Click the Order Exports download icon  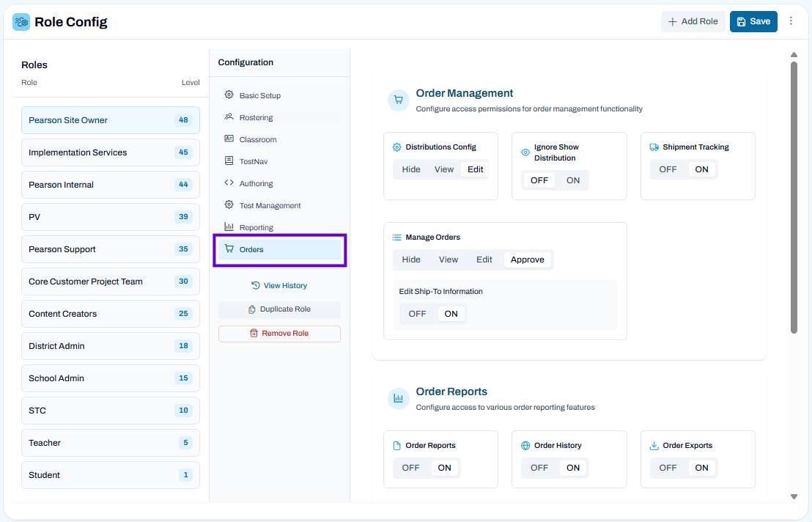pos(654,445)
